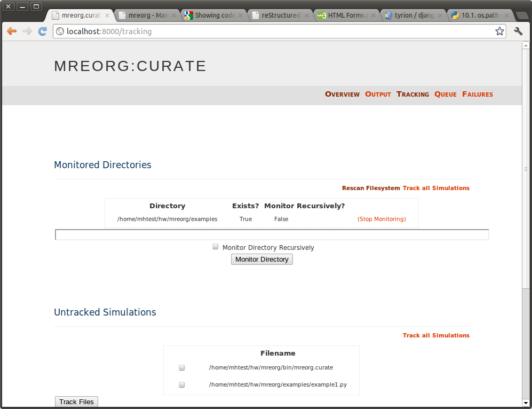Click the MREORG:CURATE page title
532x409 pixels.
coord(130,66)
